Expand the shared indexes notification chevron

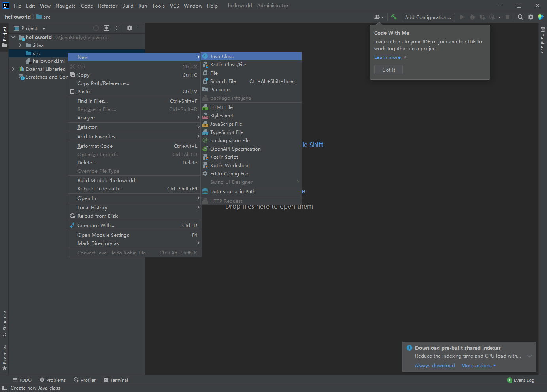pos(530,356)
